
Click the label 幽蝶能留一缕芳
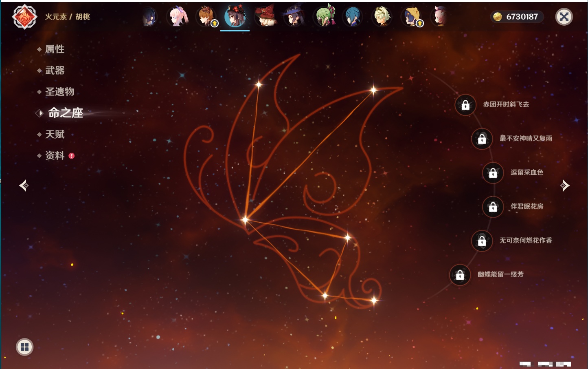pyautogui.click(x=500, y=274)
